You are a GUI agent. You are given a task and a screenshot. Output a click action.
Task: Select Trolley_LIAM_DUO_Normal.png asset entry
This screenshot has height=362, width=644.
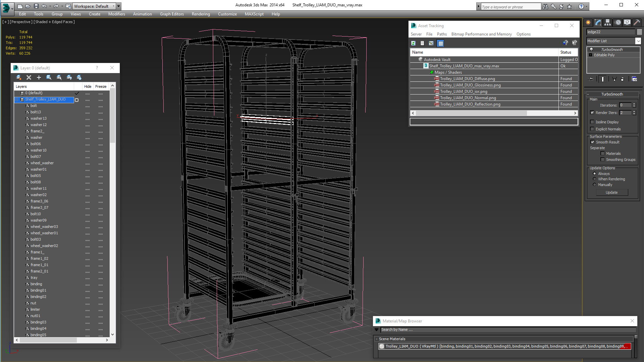pos(468,98)
